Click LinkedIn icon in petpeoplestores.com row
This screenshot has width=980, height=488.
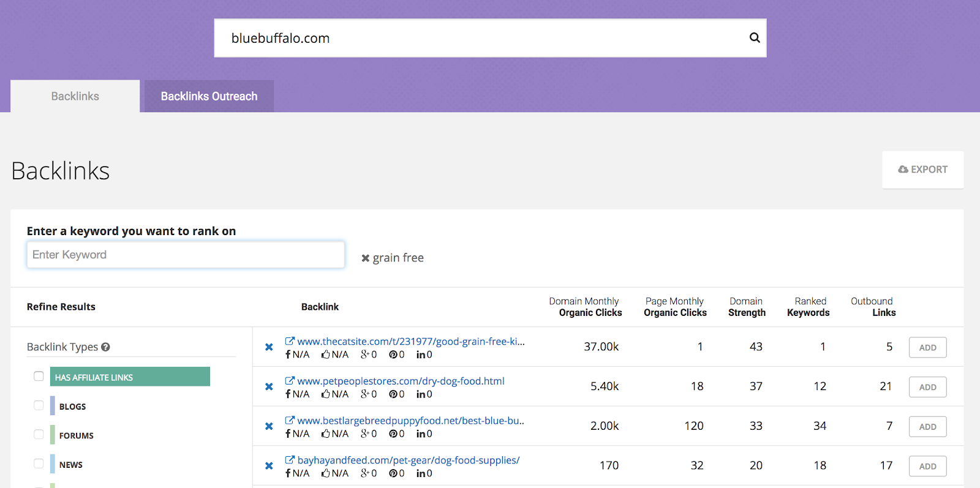click(421, 394)
